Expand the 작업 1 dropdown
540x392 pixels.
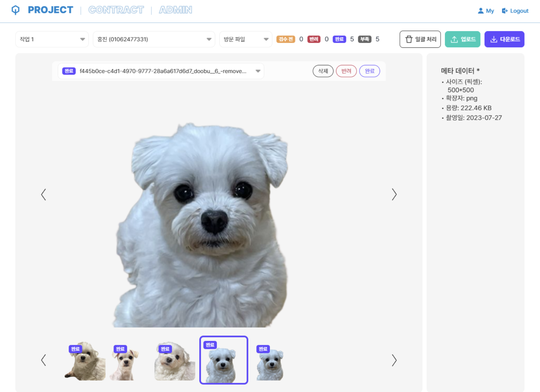pos(52,39)
